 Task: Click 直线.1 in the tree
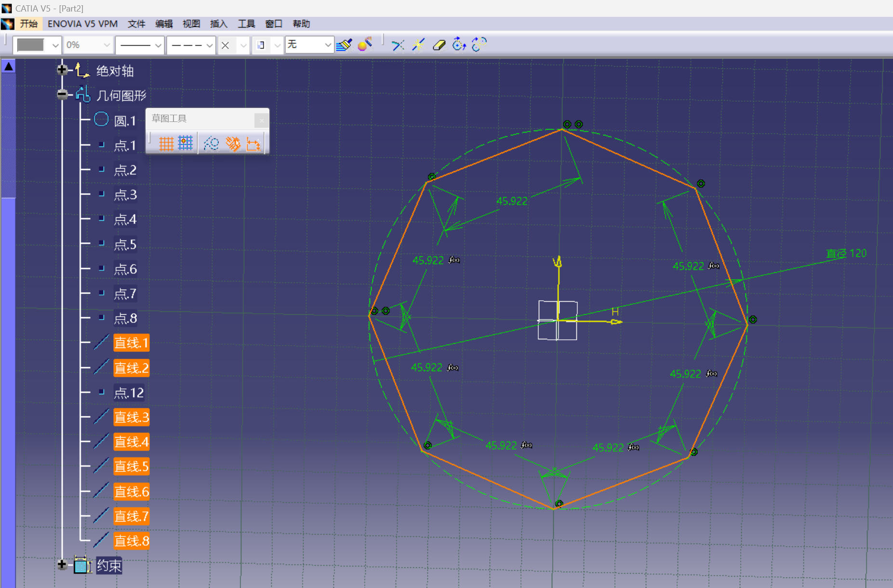pos(132,343)
